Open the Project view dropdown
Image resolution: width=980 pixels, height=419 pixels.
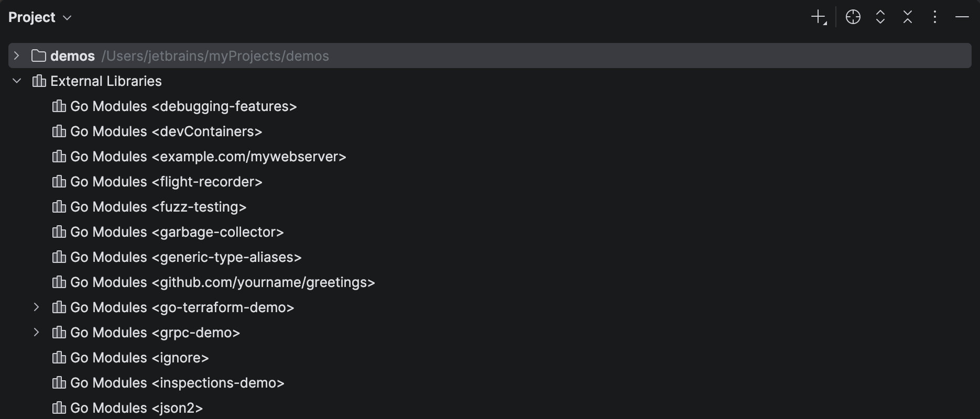coord(40,17)
